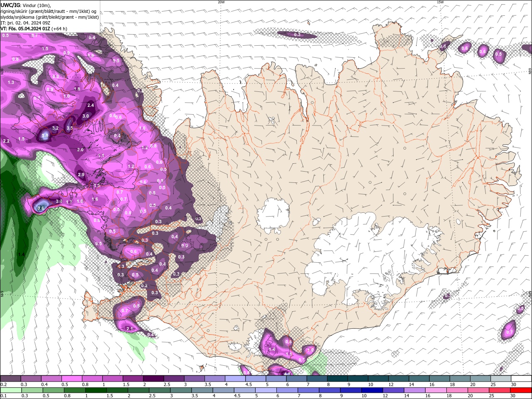Click the "2.5" label in the upper legend row
This screenshot has height=399, width=532.
[167, 384]
